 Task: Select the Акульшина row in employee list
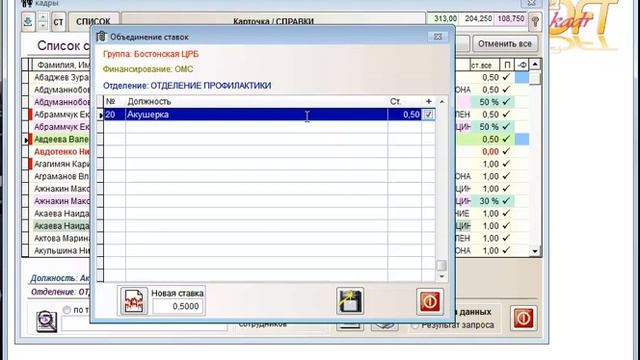coord(61,251)
